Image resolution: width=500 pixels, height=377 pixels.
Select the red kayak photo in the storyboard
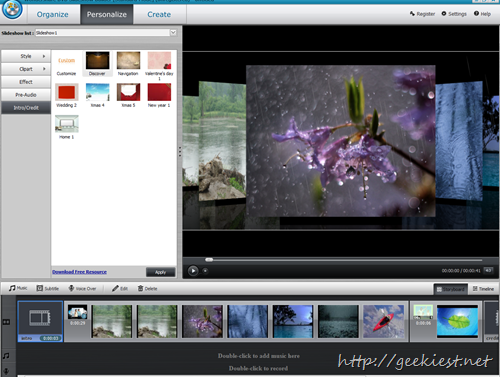[384, 321]
